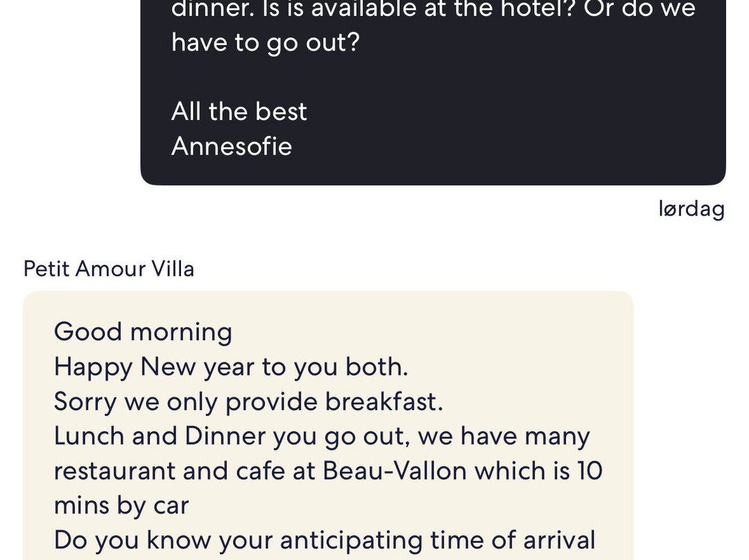The image size is (749, 560).
Task: Click the "Annesofie" signature in dark bubble
Action: (x=232, y=146)
